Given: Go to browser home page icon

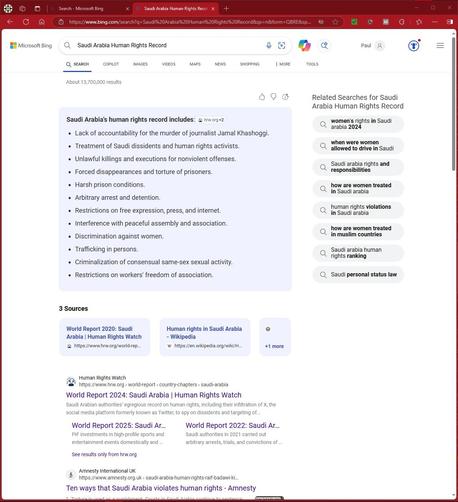Looking at the screenshot, I should 42,22.
